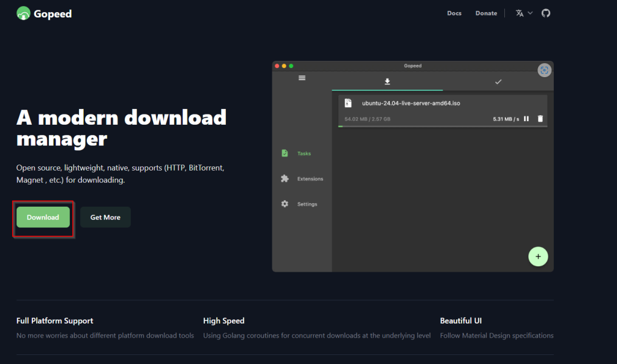Click the green maximize dot in preview

[291, 66]
